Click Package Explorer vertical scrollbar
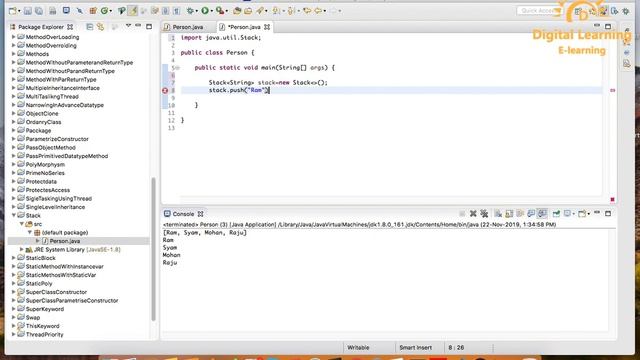This screenshot has width=640, height=360. (153, 249)
